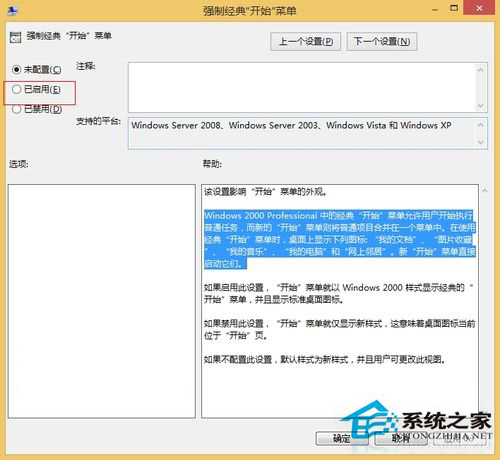The image size is (500, 460).
Task: Close the 强制经典“开始”菜单 window
Action: [x=479, y=8]
